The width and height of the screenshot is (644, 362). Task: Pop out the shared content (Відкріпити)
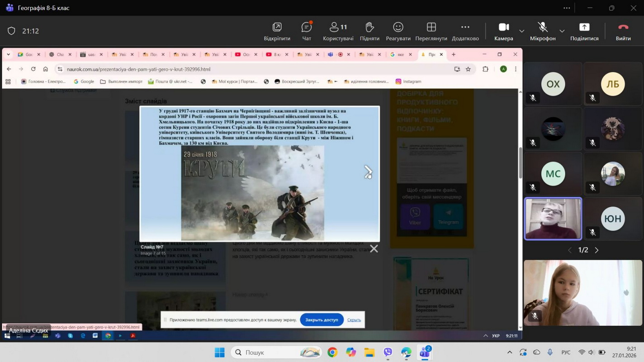277,31
